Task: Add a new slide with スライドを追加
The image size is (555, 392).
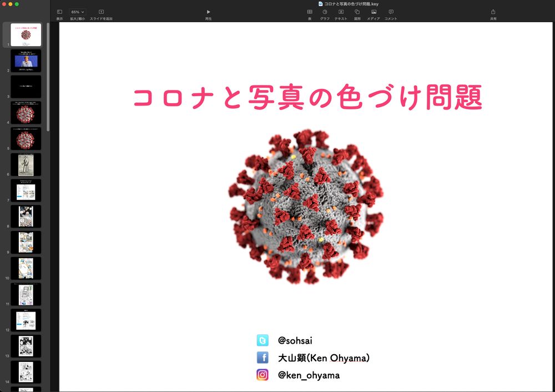Action: [x=101, y=12]
